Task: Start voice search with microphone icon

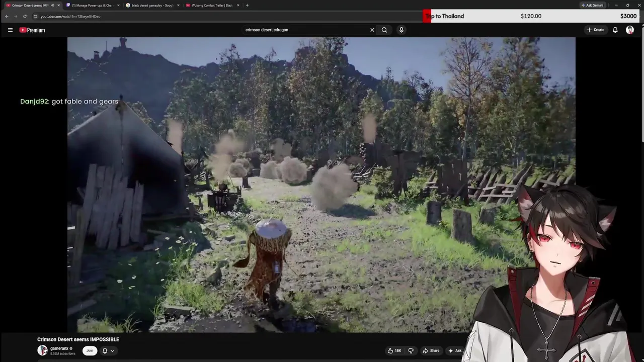Action: (x=401, y=30)
